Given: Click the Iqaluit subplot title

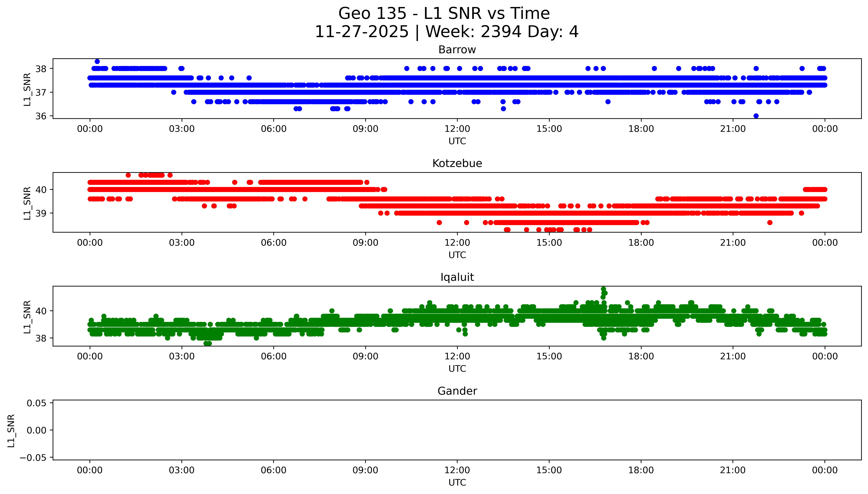Looking at the screenshot, I should coord(457,277).
